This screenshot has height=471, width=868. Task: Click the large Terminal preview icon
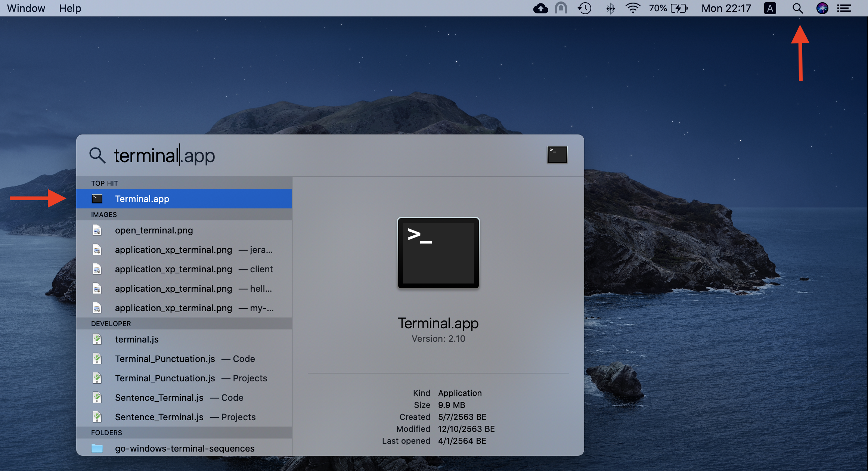tap(438, 253)
